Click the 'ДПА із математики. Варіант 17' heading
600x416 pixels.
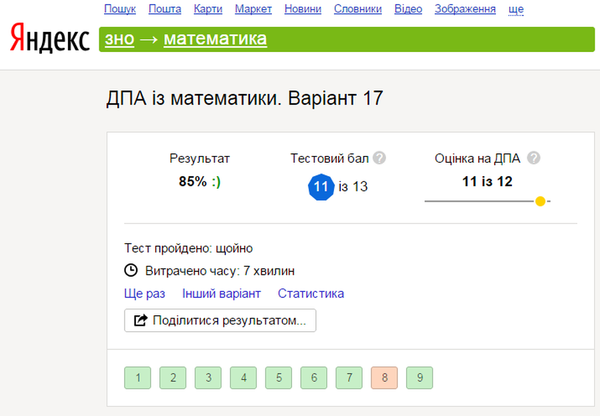(245, 98)
